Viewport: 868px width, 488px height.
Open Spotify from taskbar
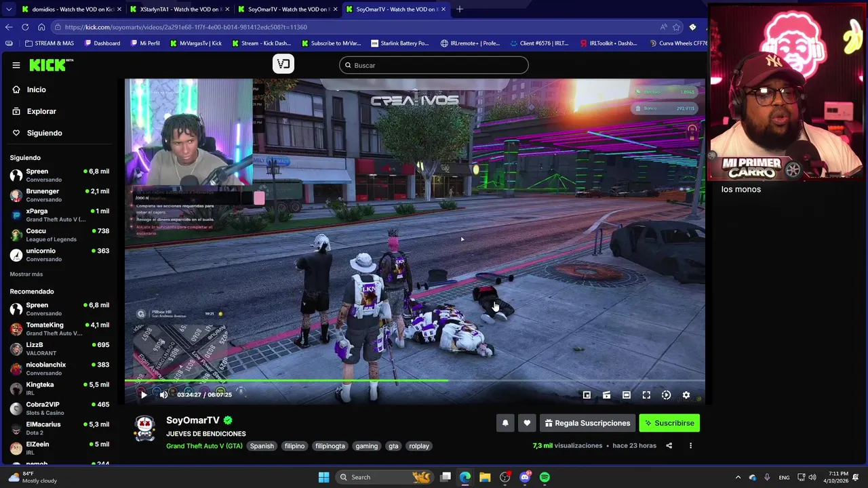coord(545,477)
